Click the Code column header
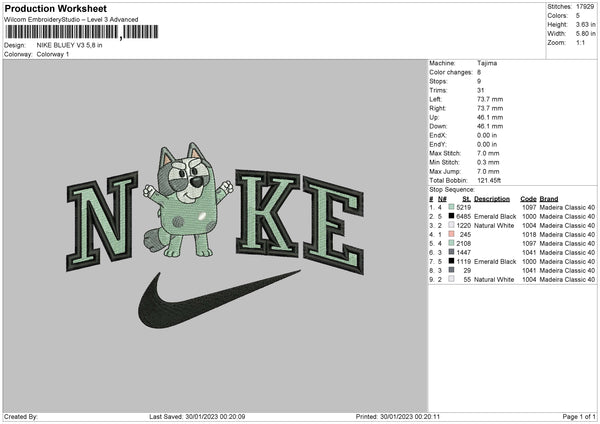 [x=528, y=199]
